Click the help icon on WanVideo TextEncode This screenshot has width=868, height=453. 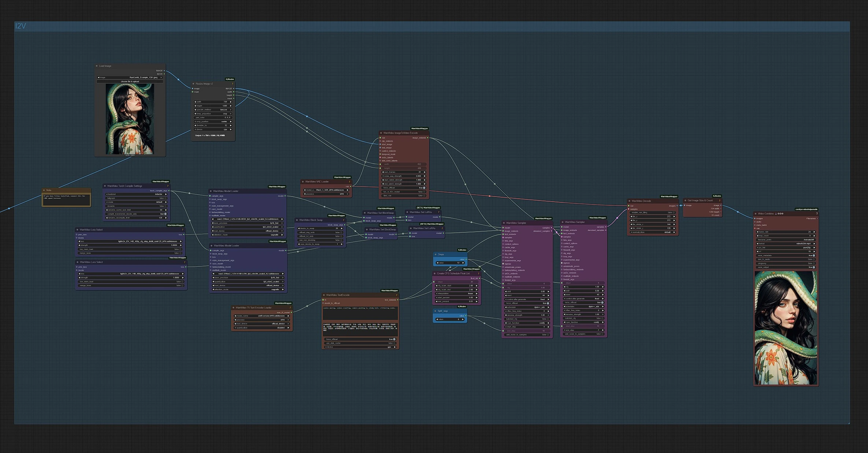point(396,295)
